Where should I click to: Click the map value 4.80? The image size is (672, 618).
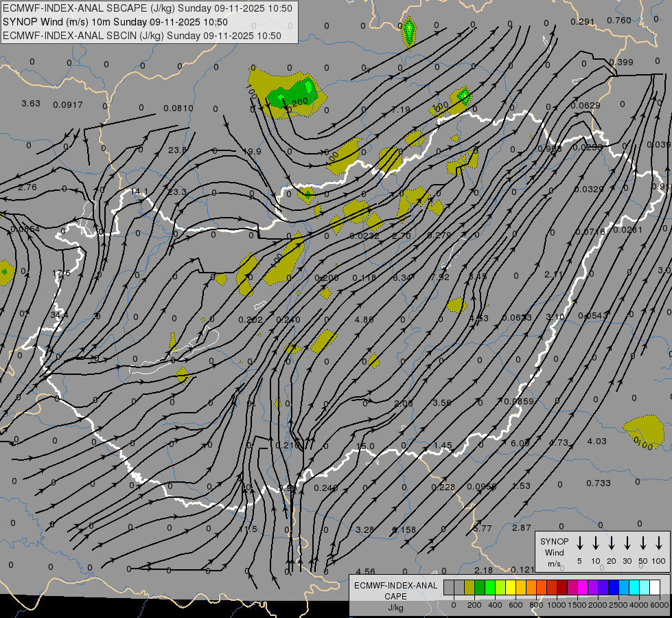[364, 319]
